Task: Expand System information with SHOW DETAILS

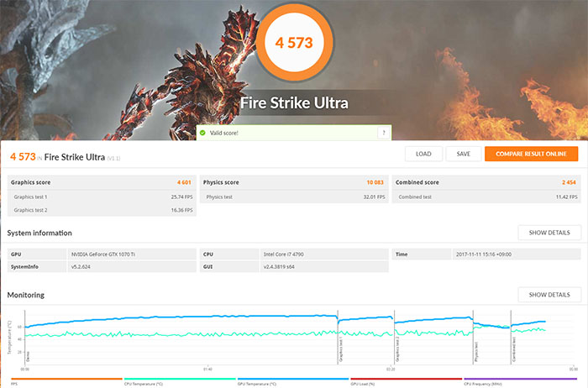Action: (549, 233)
